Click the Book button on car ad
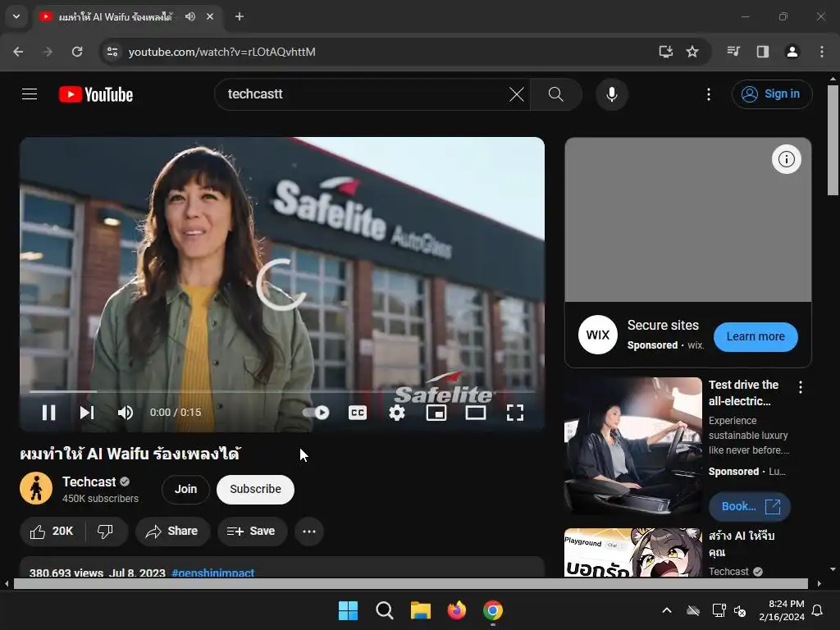 (749, 507)
